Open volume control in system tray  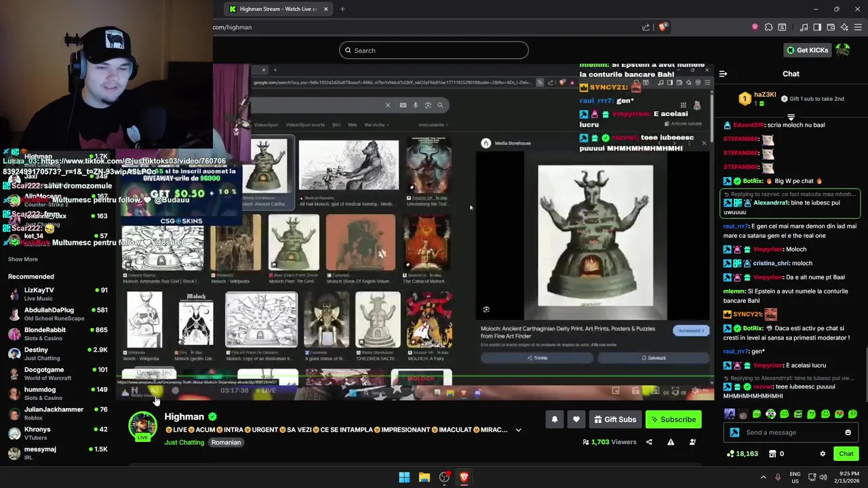click(x=823, y=477)
